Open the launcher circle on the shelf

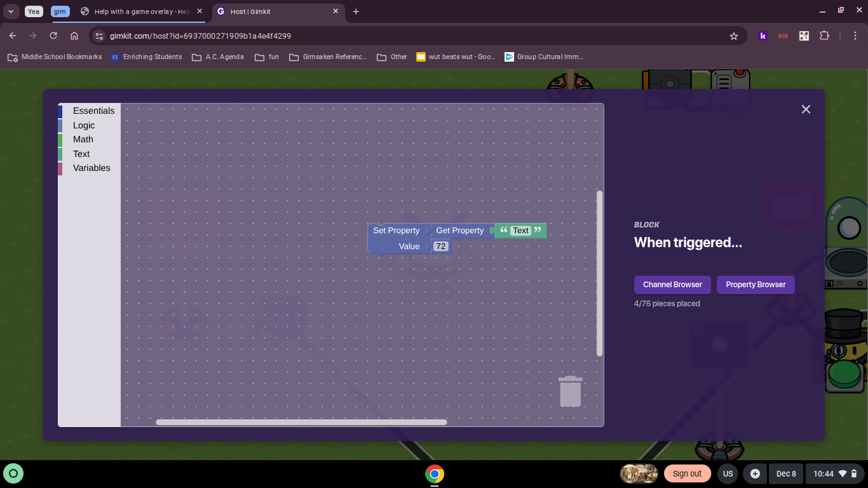click(x=13, y=473)
